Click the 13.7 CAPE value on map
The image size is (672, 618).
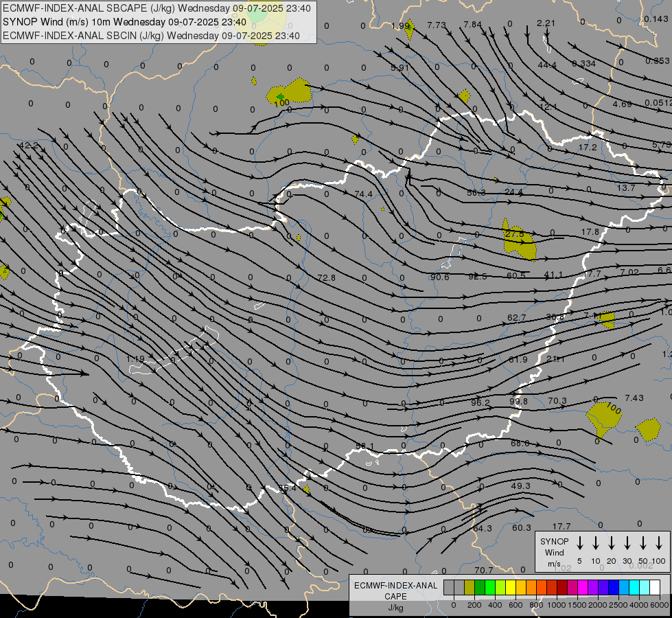pos(626,188)
